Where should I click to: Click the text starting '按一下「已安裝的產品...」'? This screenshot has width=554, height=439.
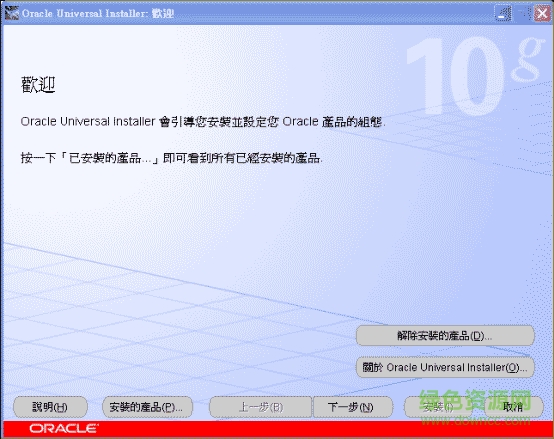coord(171,158)
